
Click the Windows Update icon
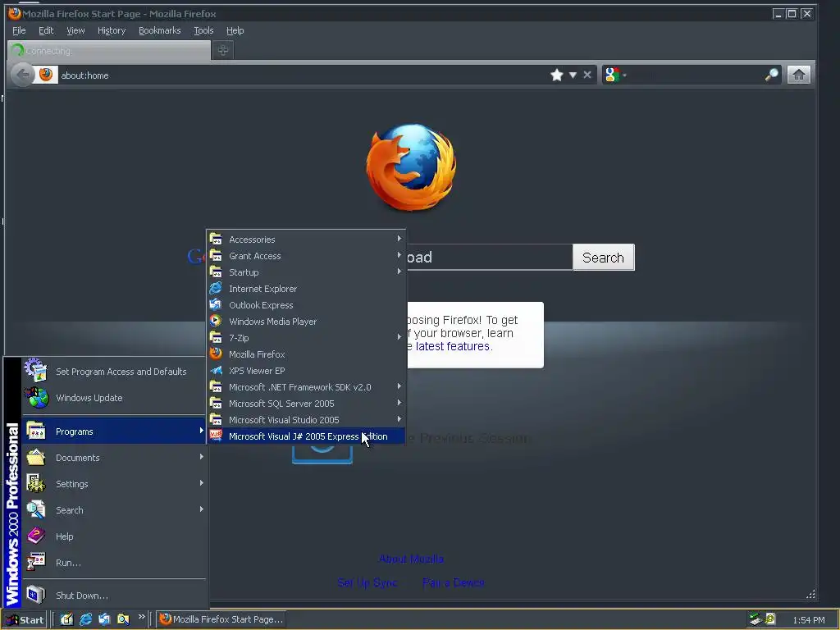click(x=36, y=398)
